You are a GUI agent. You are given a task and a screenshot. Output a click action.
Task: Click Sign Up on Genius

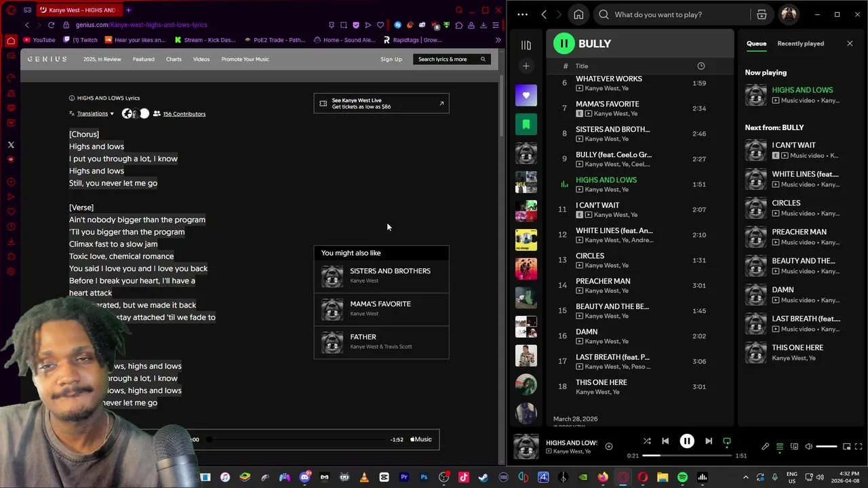[391, 59]
